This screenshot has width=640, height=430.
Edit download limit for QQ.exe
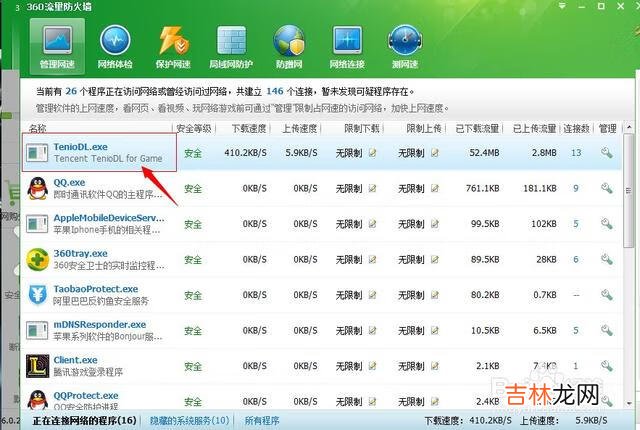tap(372, 188)
